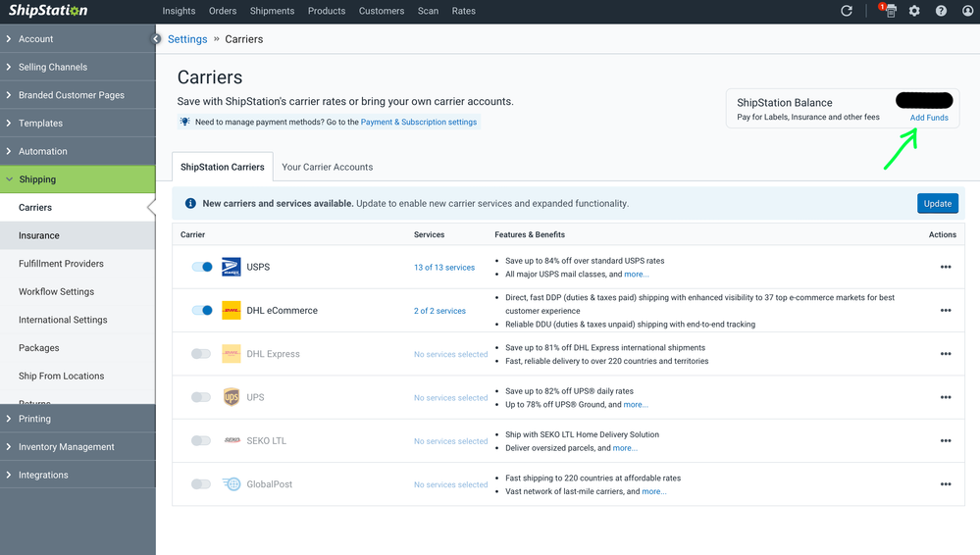
Task: Open the print queue notification icon
Action: pyautogui.click(x=890, y=11)
